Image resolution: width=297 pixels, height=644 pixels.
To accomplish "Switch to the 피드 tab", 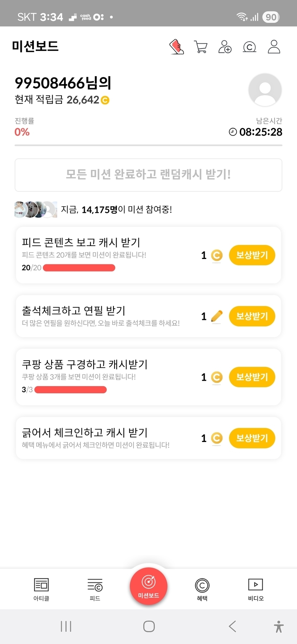I will coord(95,589).
